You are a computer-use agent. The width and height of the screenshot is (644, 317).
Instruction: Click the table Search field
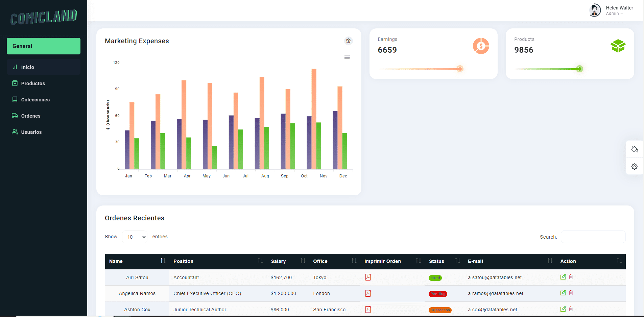pyautogui.click(x=593, y=237)
